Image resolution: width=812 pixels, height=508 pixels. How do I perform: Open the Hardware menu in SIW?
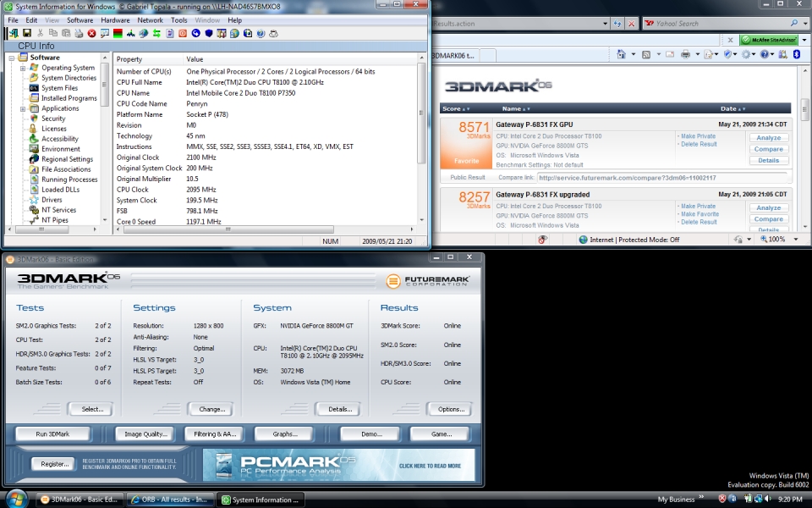[116, 20]
